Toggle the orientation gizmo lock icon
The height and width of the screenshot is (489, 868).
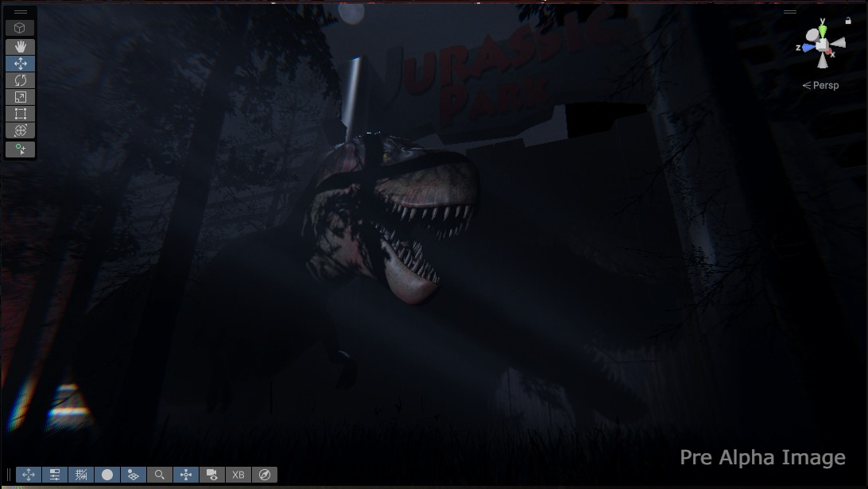click(x=848, y=21)
